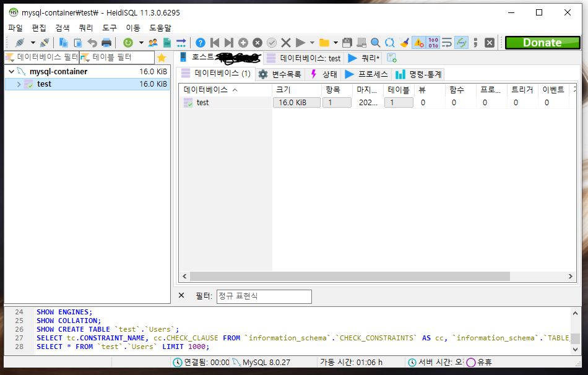Viewport: 588px width, 375px height.
Task: Click the blue Help question mark icon
Action: point(201,43)
